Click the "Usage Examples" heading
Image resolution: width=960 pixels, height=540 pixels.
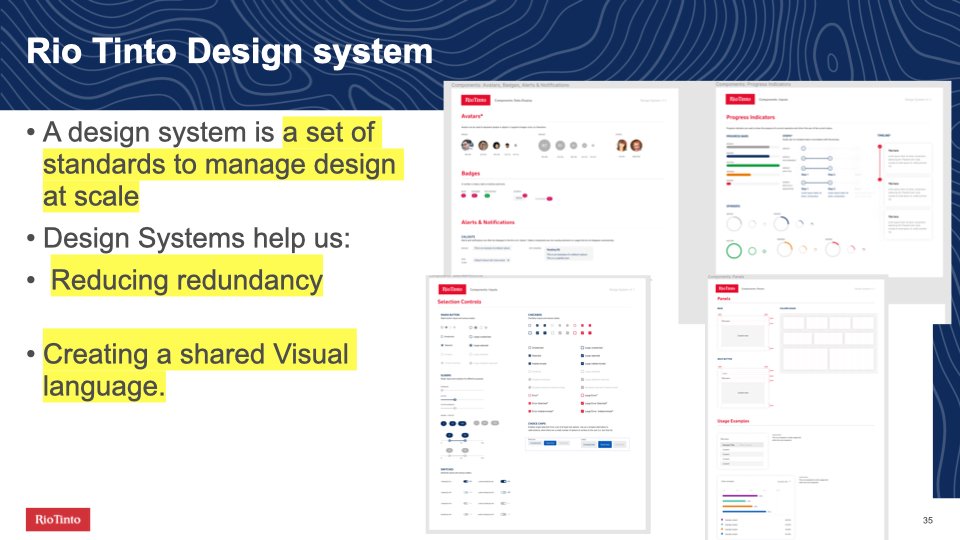pyautogui.click(x=733, y=421)
